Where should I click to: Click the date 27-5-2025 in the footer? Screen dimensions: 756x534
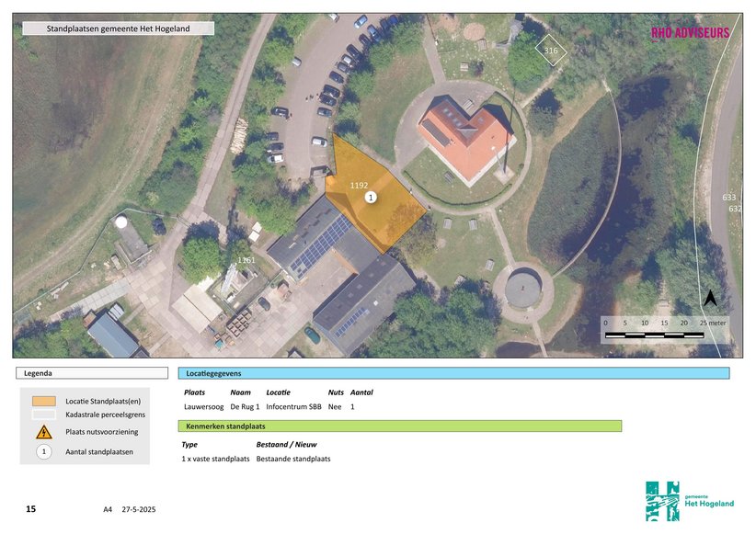click(139, 509)
